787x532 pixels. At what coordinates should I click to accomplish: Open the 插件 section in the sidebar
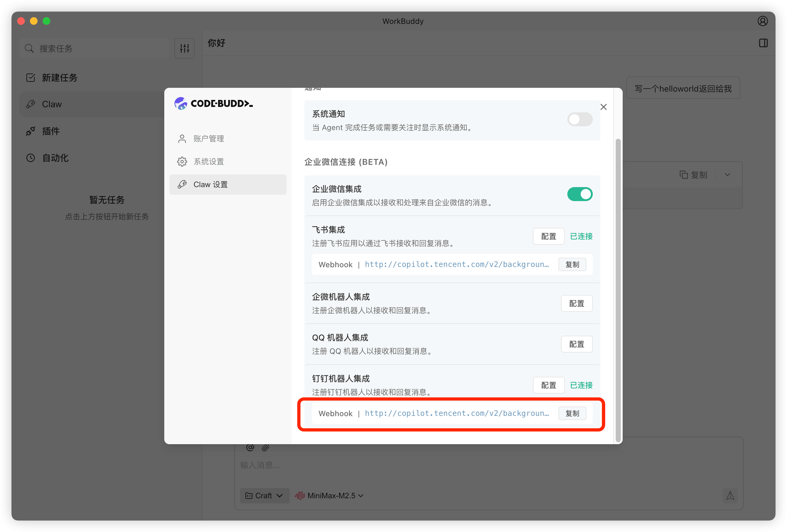[50, 131]
